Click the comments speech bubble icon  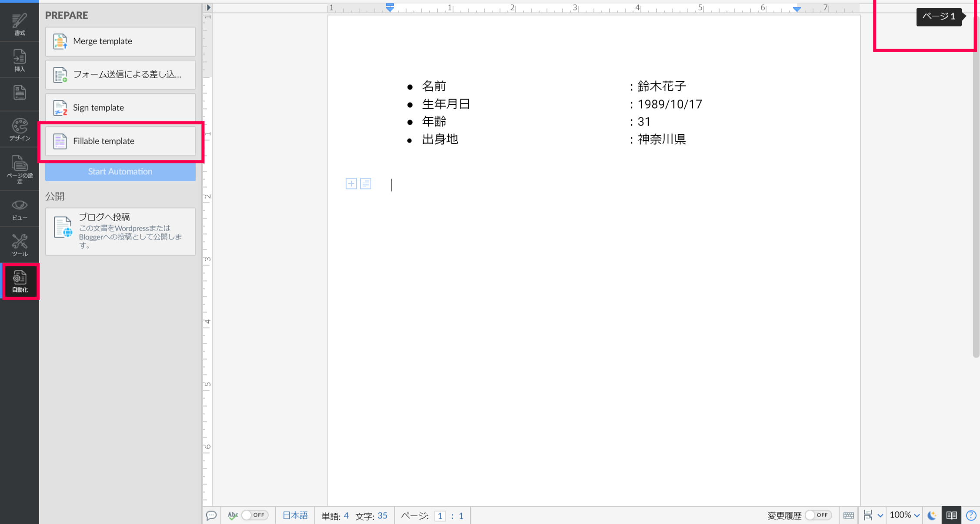coord(211,515)
